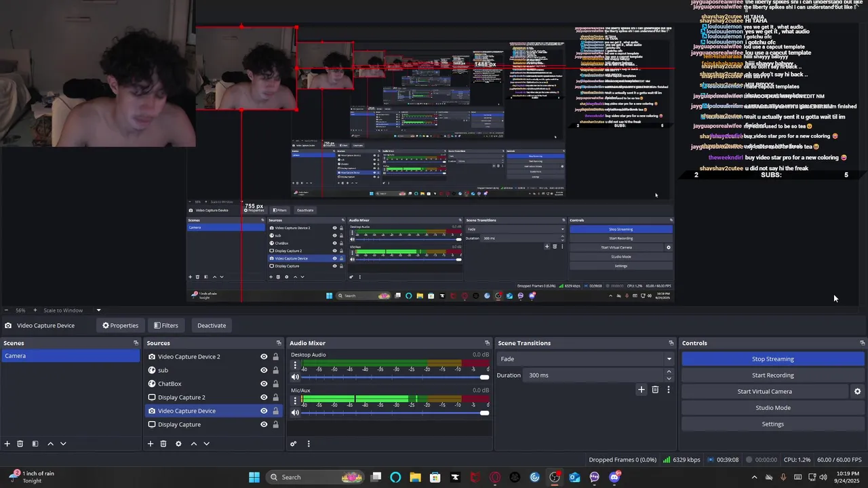Zoom out preview with minus icon
The image size is (868, 488).
tap(6, 310)
